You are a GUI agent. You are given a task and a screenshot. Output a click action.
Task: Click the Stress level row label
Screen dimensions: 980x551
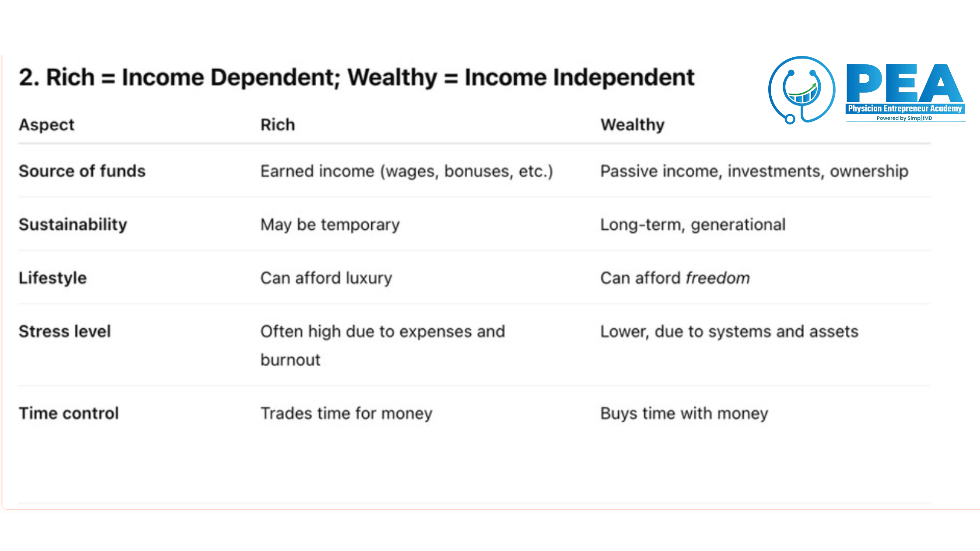[64, 331]
